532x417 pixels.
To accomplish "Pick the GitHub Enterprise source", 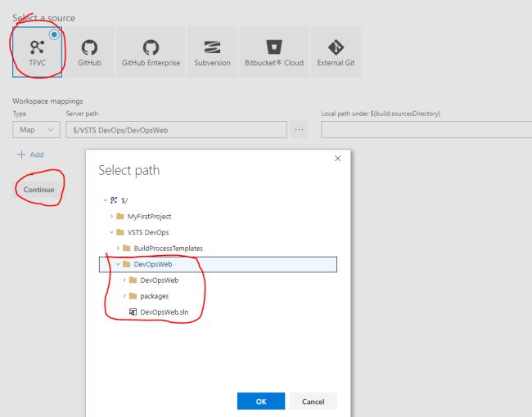I will tap(151, 52).
